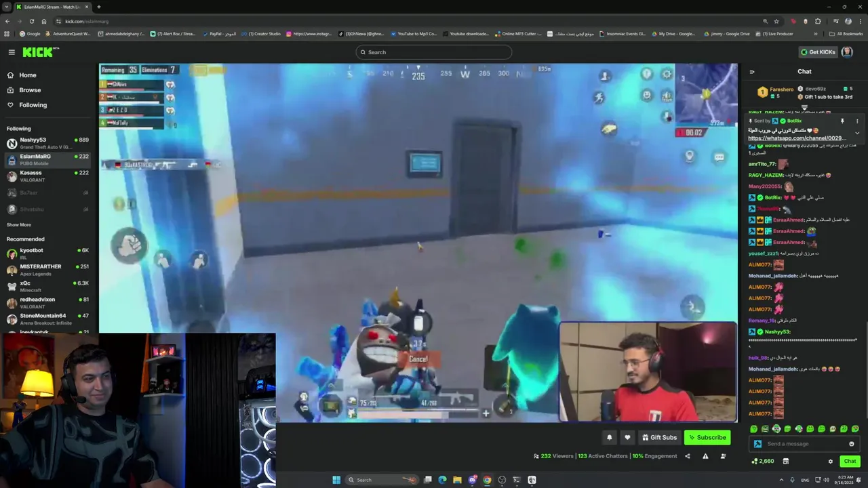Follow with the heart button
868x488 pixels.
pyautogui.click(x=627, y=437)
